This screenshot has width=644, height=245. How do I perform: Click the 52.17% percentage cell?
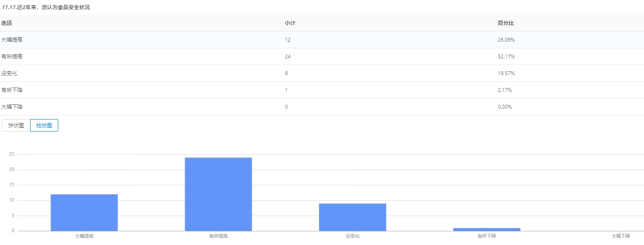[506, 56]
